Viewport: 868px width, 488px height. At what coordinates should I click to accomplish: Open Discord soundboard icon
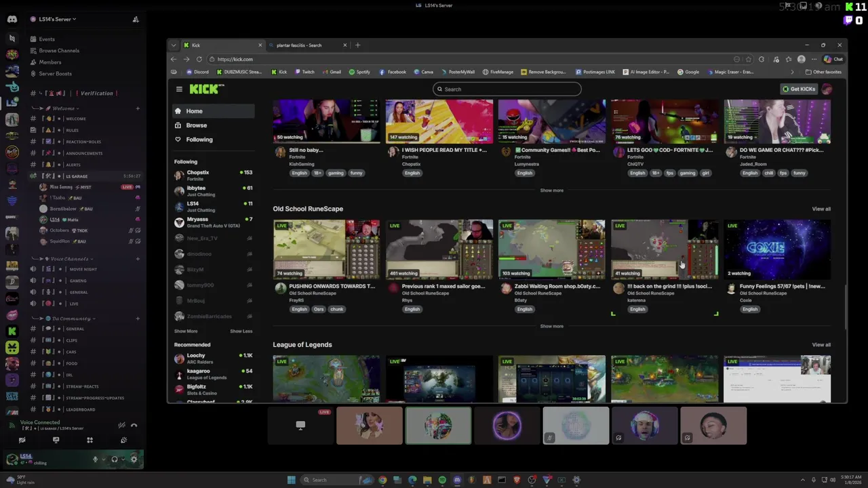click(123, 440)
